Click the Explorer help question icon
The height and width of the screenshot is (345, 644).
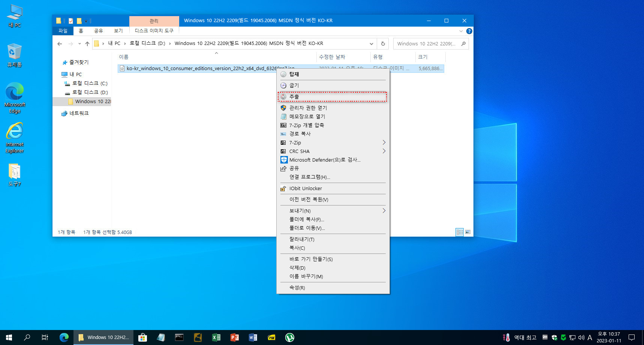(x=469, y=31)
